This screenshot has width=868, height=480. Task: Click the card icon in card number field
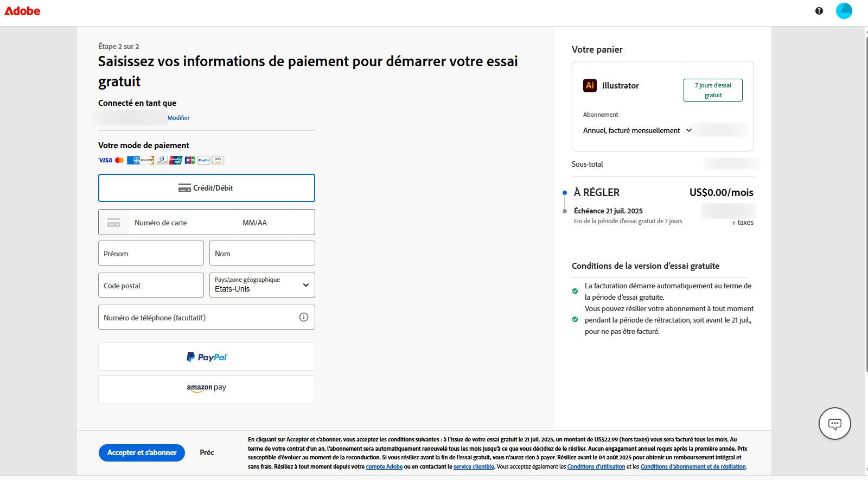(114, 223)
